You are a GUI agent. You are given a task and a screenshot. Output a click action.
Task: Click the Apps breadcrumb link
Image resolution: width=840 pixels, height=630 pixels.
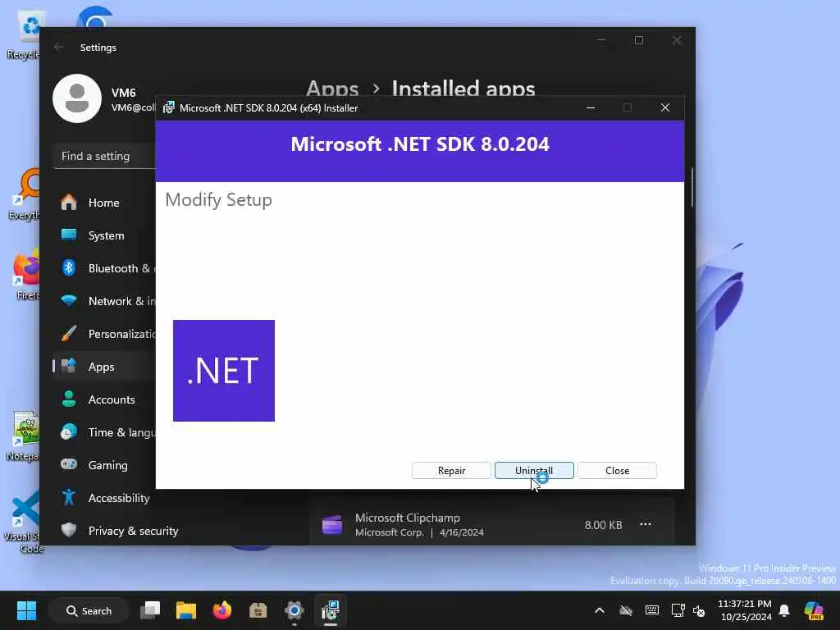(332, 89)
